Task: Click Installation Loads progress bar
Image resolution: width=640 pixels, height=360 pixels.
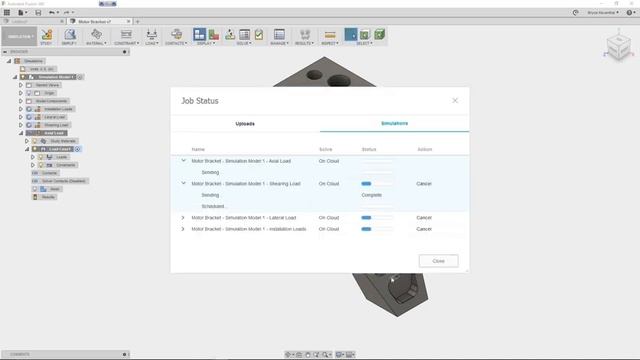Action: (x=377, y=229)
